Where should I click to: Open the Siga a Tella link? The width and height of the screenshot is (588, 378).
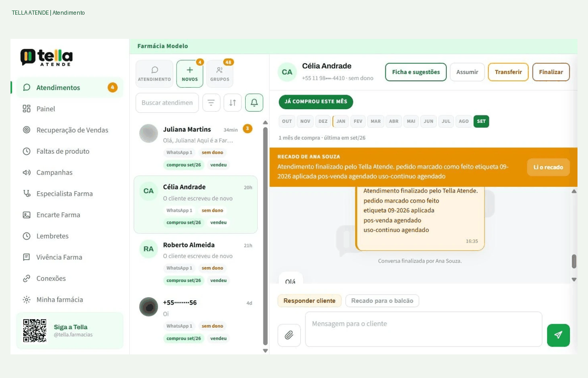coord(70,330)
